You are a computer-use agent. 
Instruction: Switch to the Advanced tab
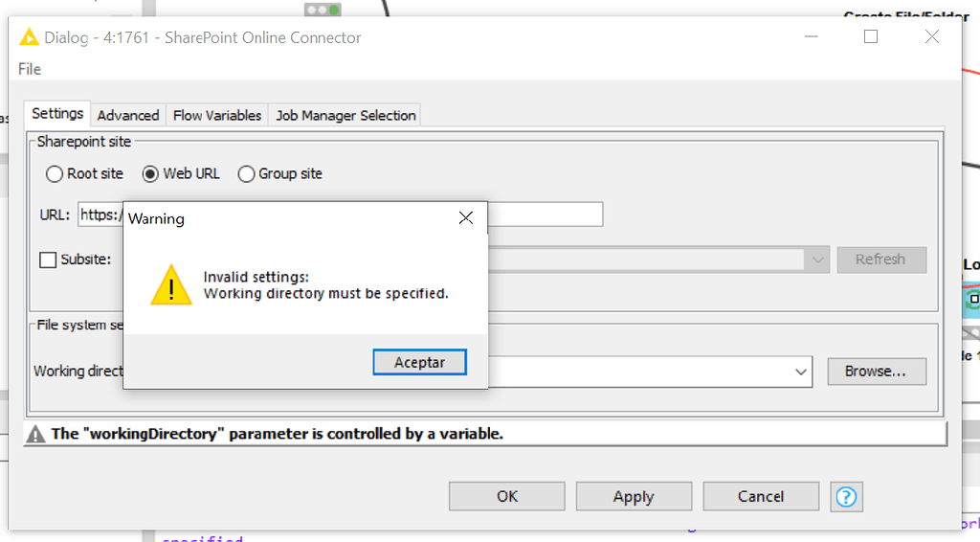(128, 115)
